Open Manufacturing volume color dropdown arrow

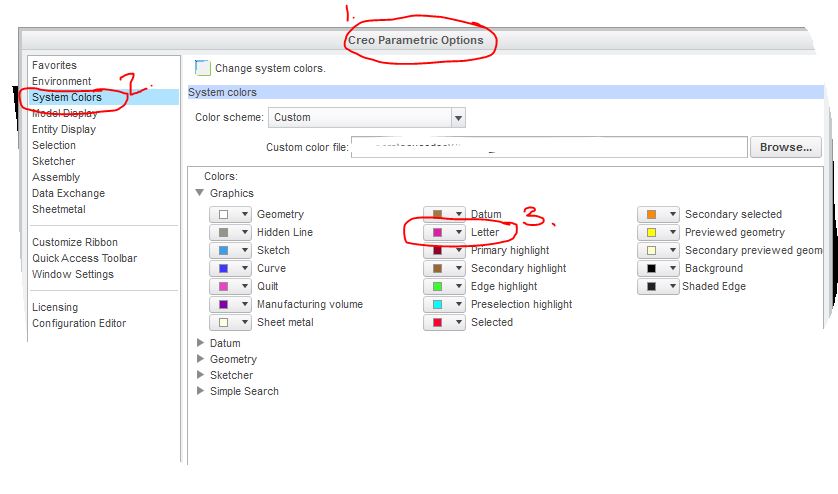[245, 304]
